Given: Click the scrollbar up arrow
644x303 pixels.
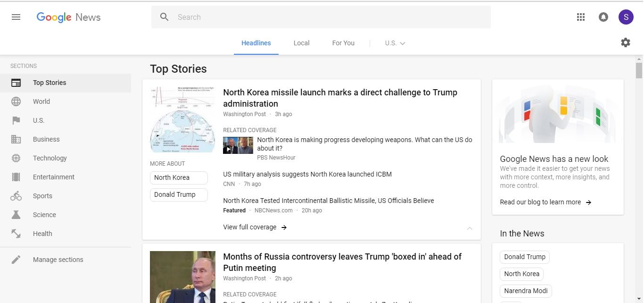Looking at the screenshot, I should [x=639, y=59].
